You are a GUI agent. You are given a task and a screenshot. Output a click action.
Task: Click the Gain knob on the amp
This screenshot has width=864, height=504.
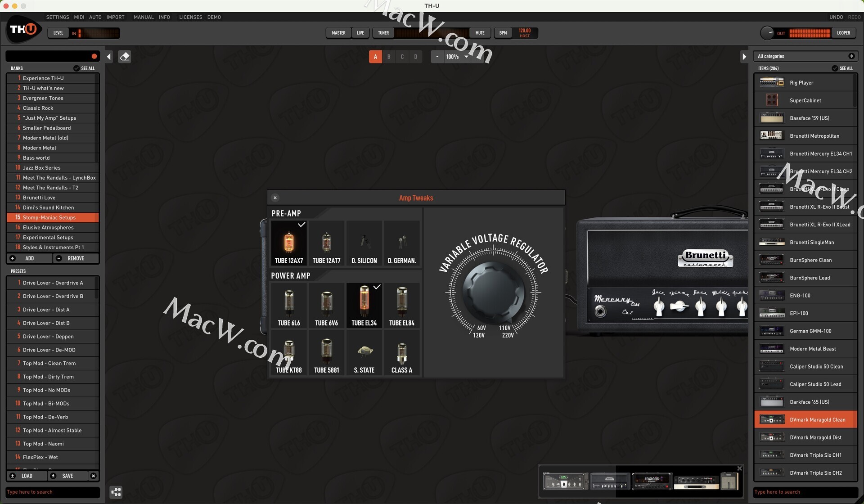pyautogui.click(x=658, y=307)
